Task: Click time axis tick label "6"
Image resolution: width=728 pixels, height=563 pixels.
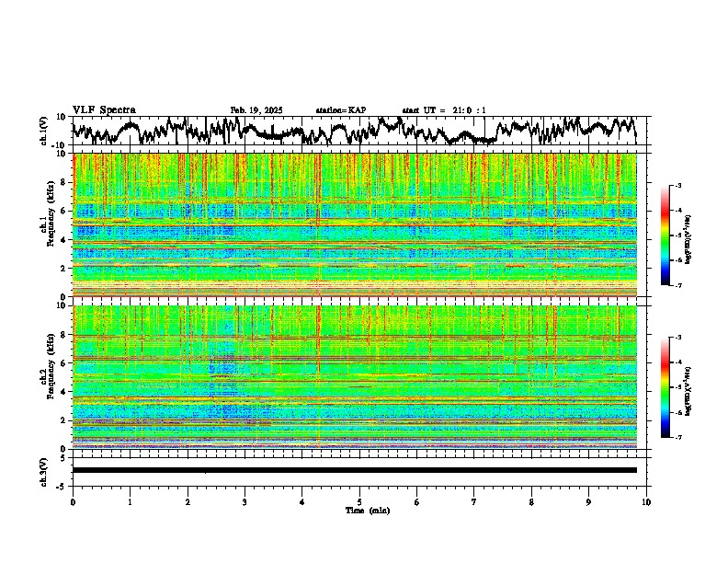Action: pyautogui.click(x=417, y=502)
